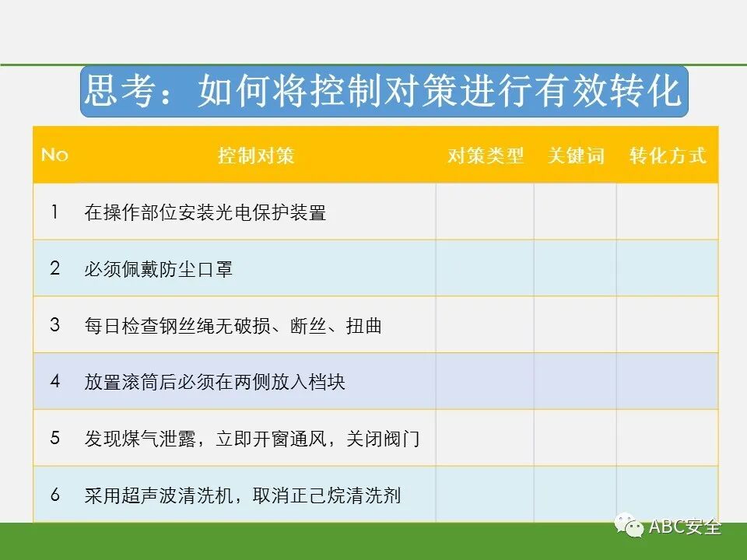The height and width of the screenshot is (560, 747).
Task: Click the WeChat logo icon beside ABC安全
Action: coord(629,525)
